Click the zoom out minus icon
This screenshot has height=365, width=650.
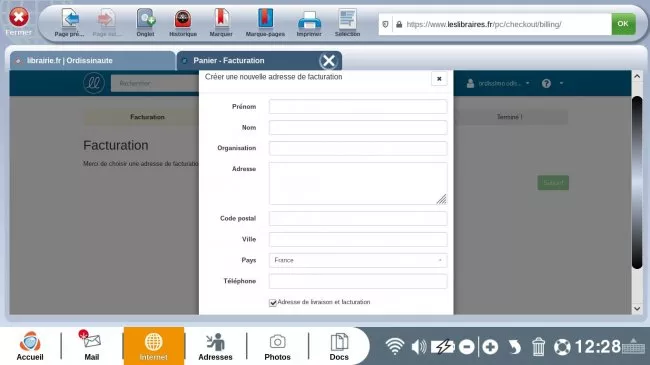[467, 347]
